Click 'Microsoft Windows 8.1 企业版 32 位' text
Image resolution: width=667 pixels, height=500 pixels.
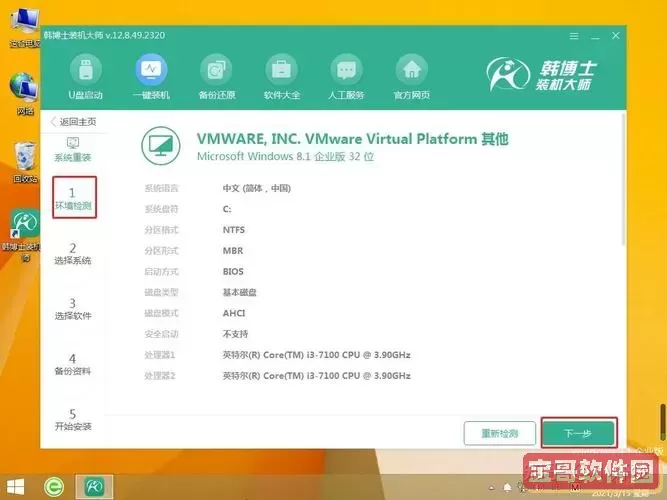tap(285, 156)
